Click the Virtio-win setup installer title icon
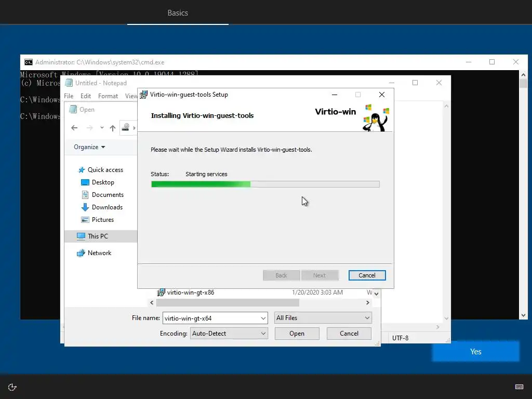Screen dimensions: 532x399 coord(144,95)
